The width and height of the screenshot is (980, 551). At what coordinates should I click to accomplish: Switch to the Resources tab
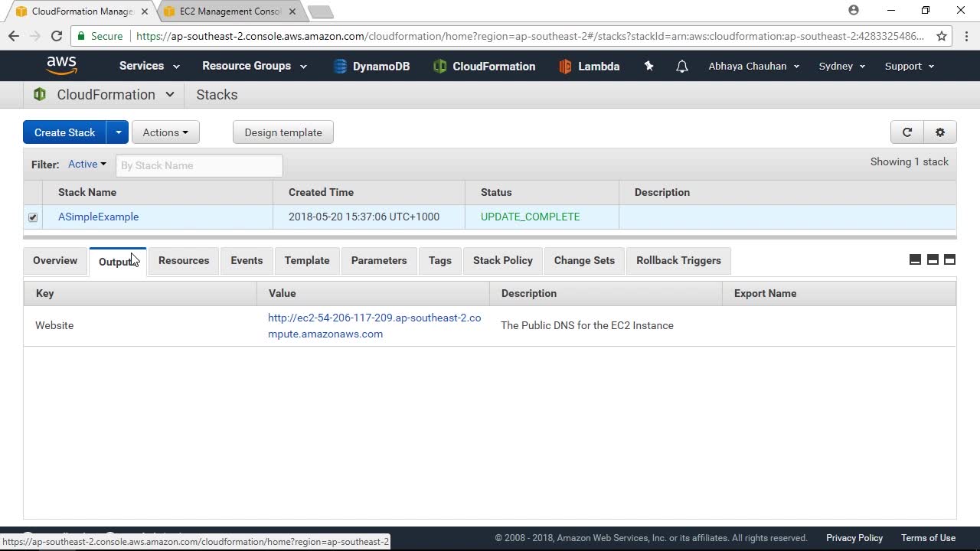click(x=184, y=260)
